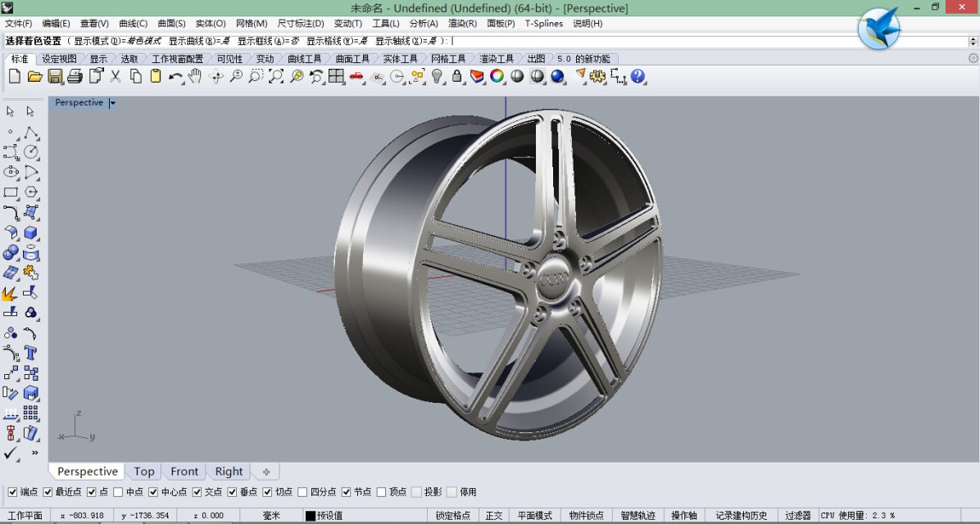Click the Explode icon in the sidebar
Viewport: 980px width, 524px height.
[10, 293]
